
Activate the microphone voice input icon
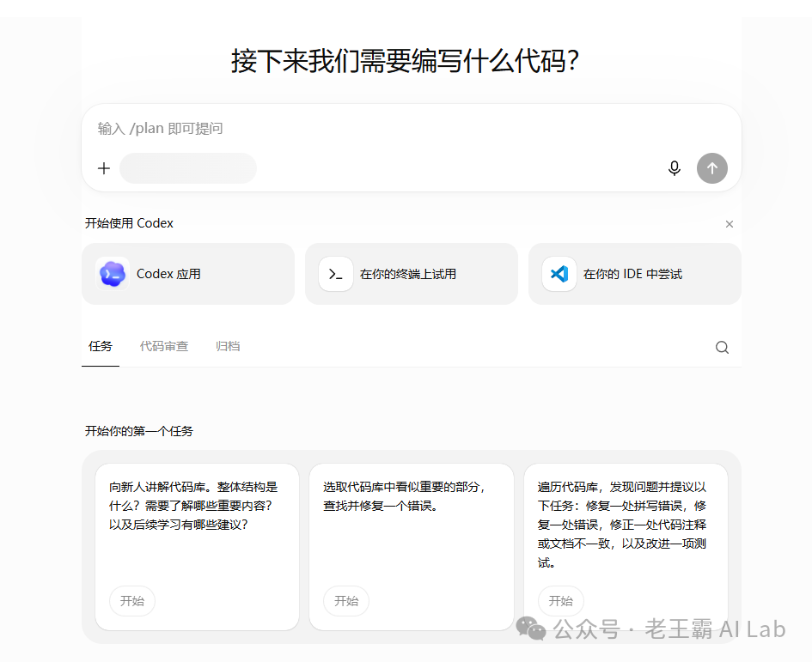pos(675,168)
